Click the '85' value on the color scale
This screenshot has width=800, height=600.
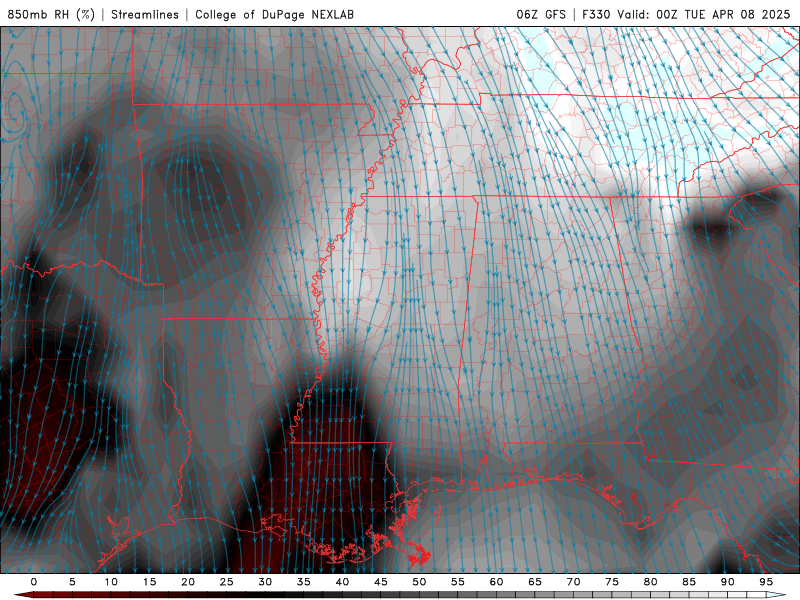(x=689, y=582)
